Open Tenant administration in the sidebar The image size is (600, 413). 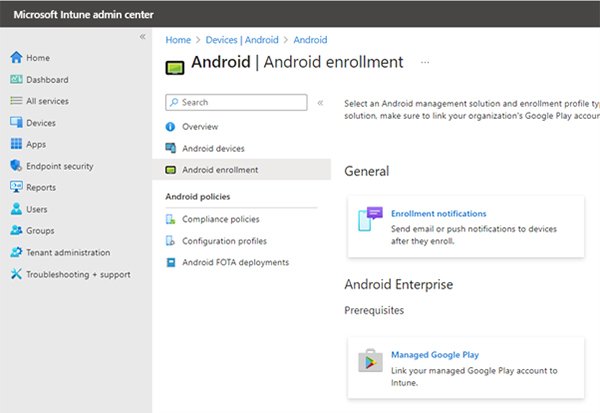[68, 252]
